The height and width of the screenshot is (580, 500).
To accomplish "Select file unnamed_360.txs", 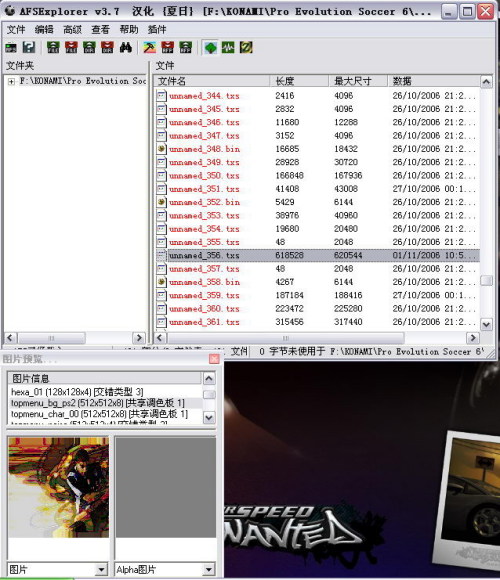I will [204, 309].
